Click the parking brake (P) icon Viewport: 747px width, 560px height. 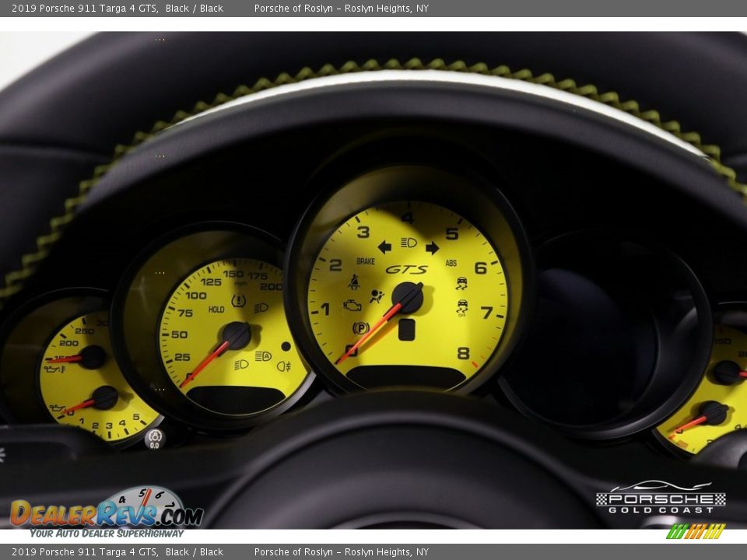pos(360,327)
